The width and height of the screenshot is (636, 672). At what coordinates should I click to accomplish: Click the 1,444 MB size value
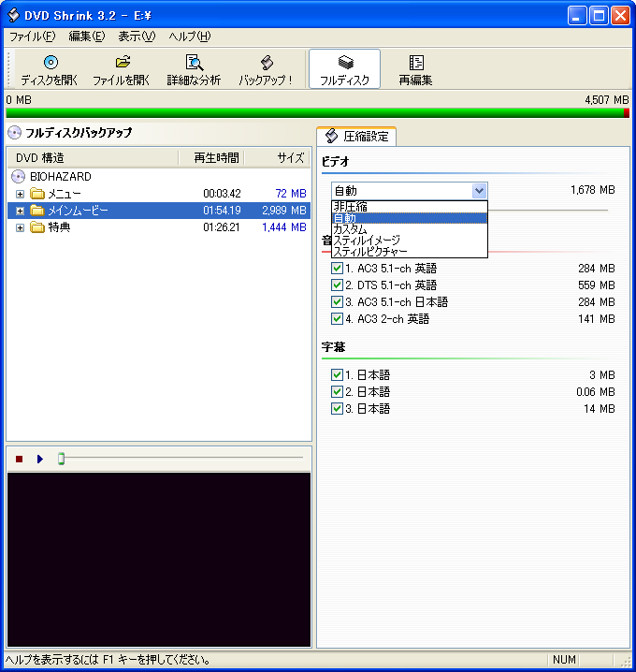(x=284, y=227)
